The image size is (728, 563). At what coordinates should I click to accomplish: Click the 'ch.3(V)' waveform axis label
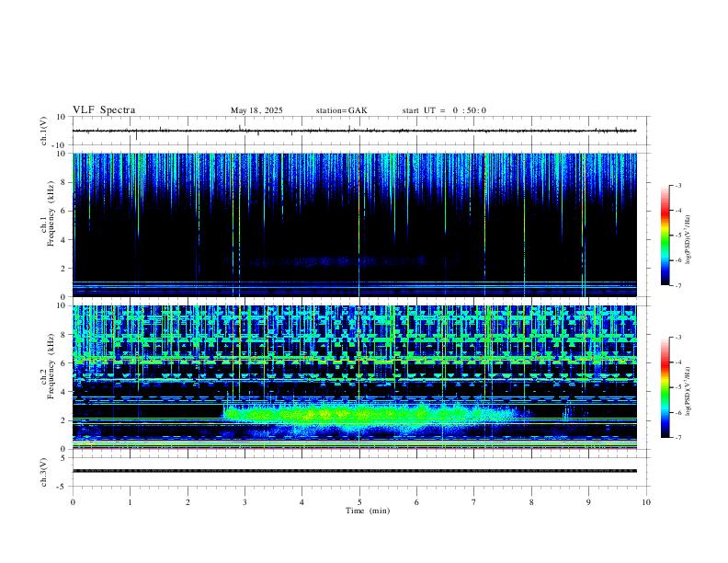44,473
